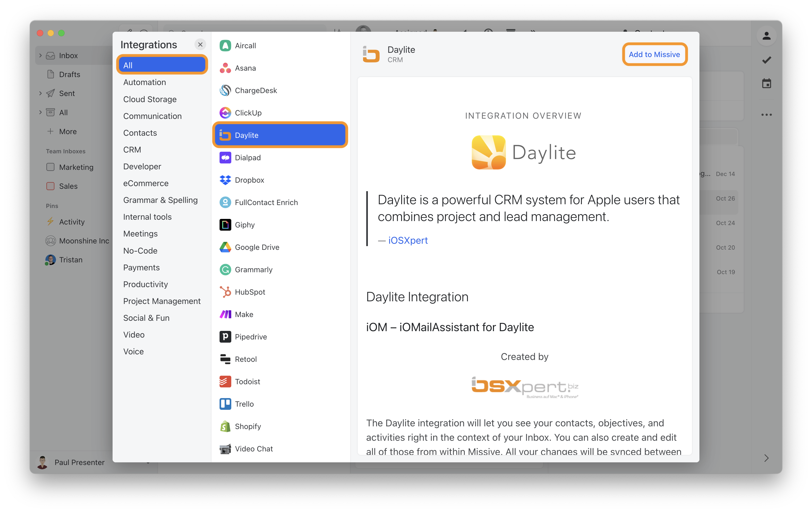Filter integrations by Automation
Image resolution: width=812 pixels, height=513 pixels.
[162, 82]
